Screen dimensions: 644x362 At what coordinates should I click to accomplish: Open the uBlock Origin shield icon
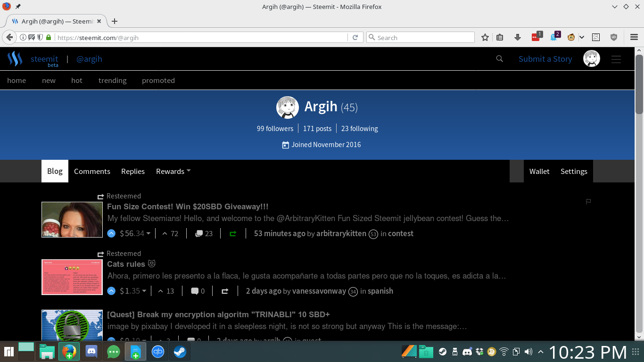(613, 37)
